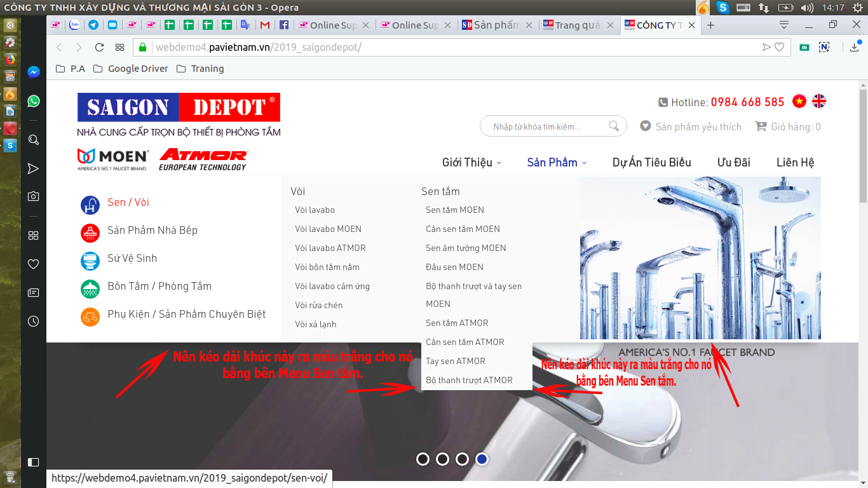The image size is (868, 488).
Task: Open Phụ Kiện / Sản Phẩm Chuyên Biệt category
Action: (186, 314)
